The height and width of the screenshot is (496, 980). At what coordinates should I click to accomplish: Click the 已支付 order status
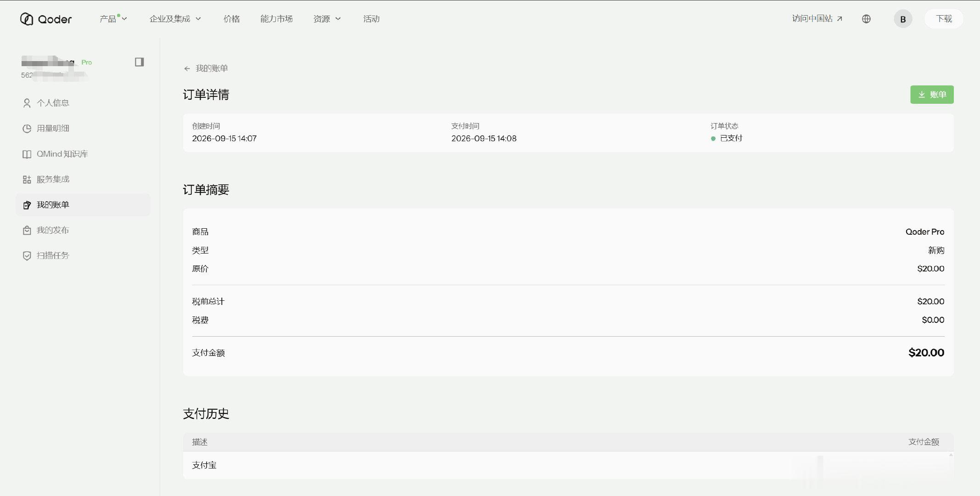coord(727,138)
